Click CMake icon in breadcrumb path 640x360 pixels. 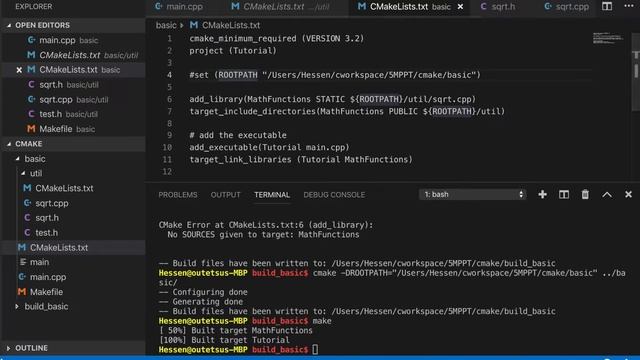[x=194, y=25]
